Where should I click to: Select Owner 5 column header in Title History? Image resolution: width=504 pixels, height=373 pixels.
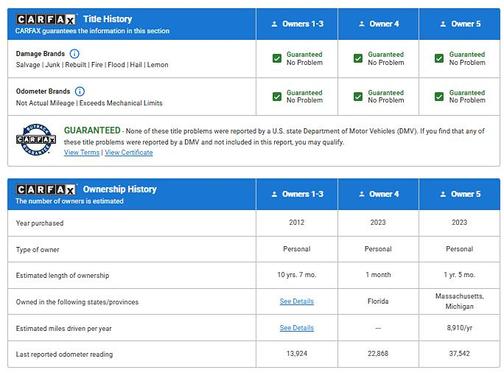pyautogui.click(x=460, y=24)
